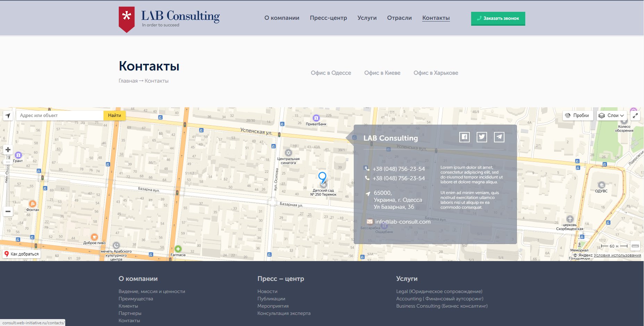The width and height of the screenshot is (644, 326).
Task: Open footer link Клиенты
Action: [x=128, y=306]
